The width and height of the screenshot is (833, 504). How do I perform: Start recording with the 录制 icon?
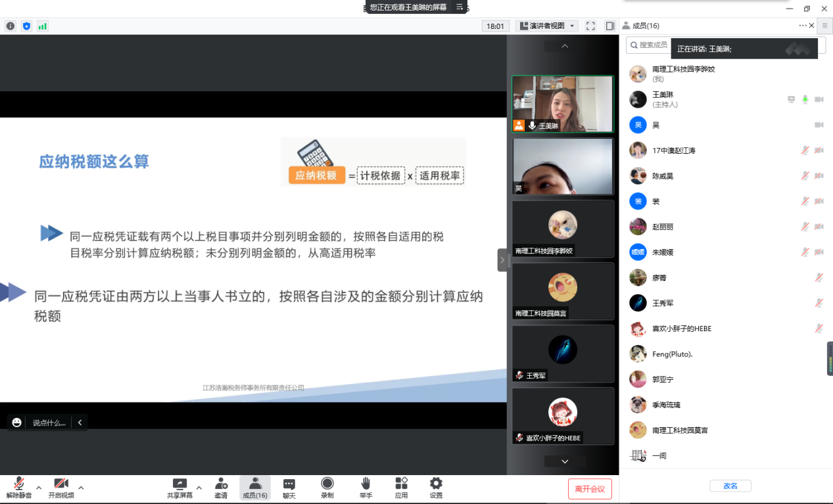(327, 484)
